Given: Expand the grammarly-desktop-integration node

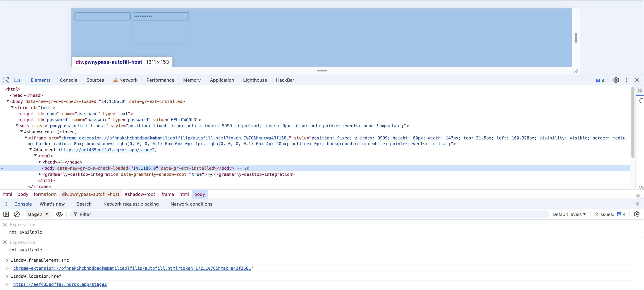Looking at the screenshot, I should coord(40,174).
